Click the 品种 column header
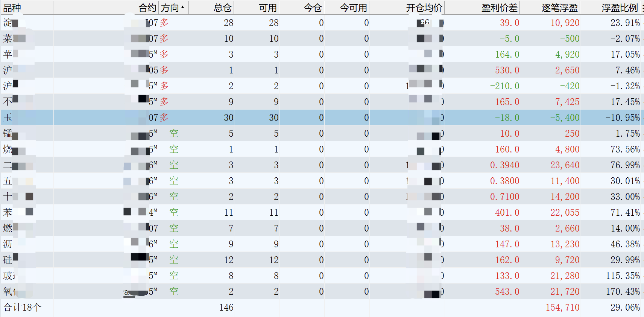Viewport: 644px width, 317px height. 12,8
